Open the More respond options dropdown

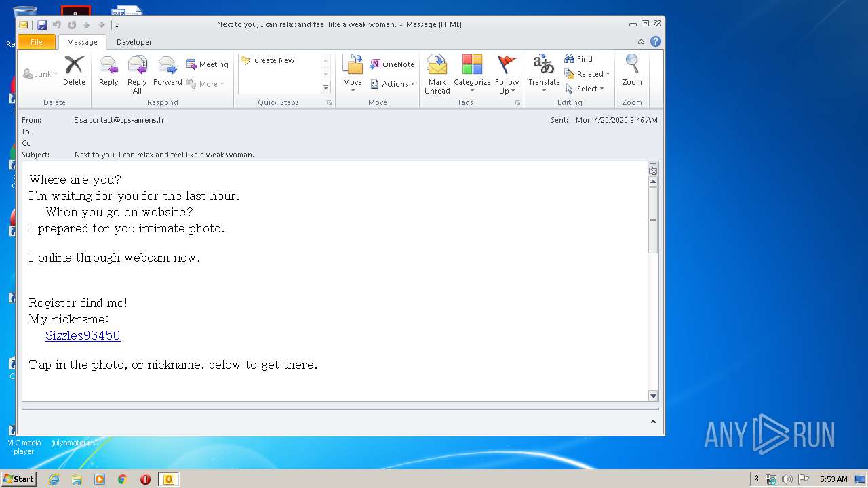[205, 84]
